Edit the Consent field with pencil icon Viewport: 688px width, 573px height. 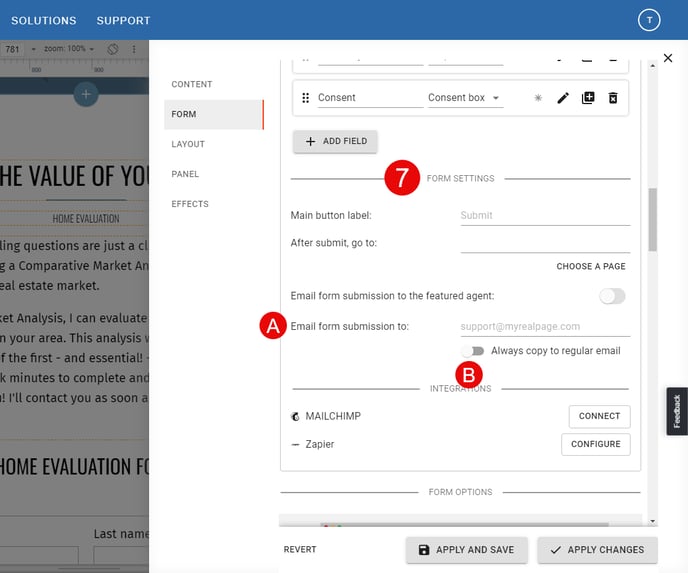pos(563,98)
